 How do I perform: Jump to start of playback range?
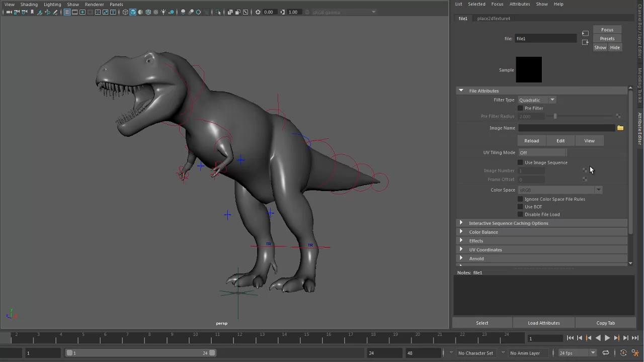click(570, 338)
